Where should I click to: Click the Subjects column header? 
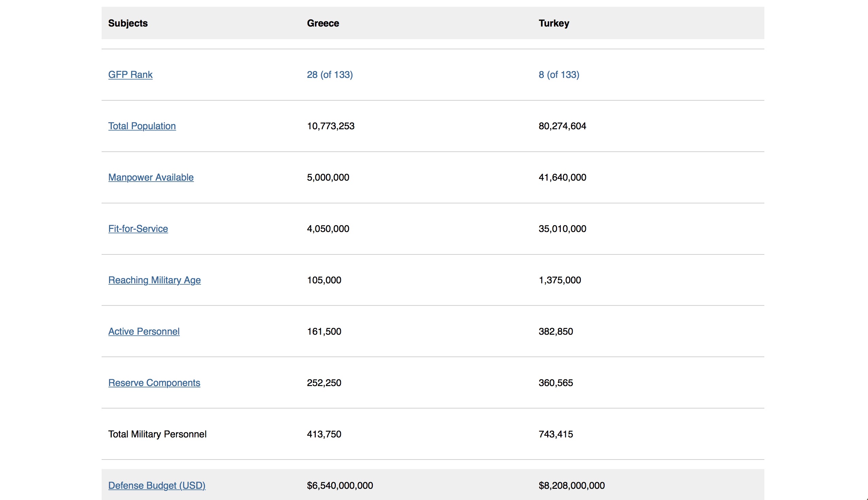pos(128,23)
